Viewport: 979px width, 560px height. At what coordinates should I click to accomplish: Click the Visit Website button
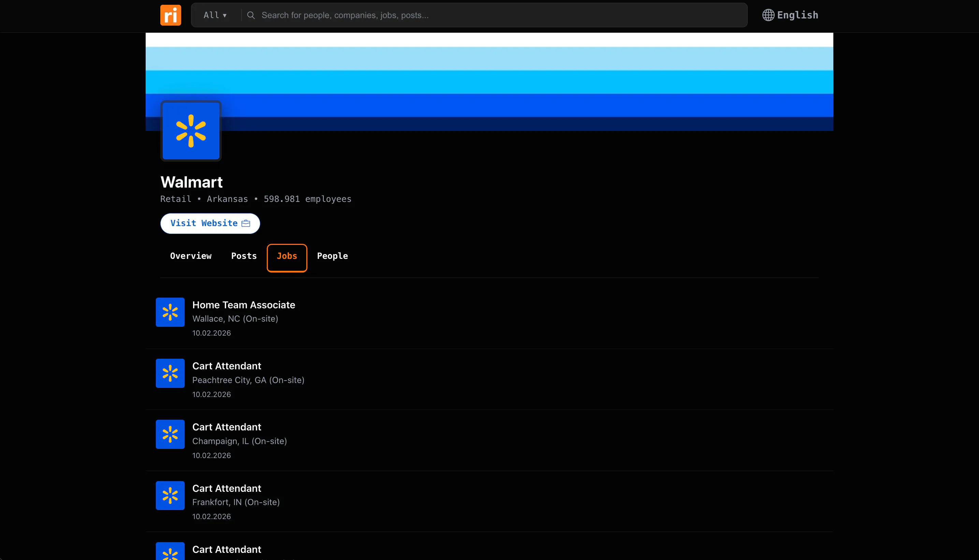tap(210, 223)
